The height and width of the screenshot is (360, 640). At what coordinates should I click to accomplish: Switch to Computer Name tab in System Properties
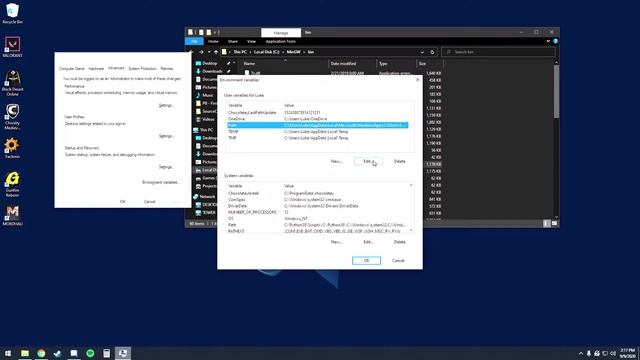tap(72, 69)
